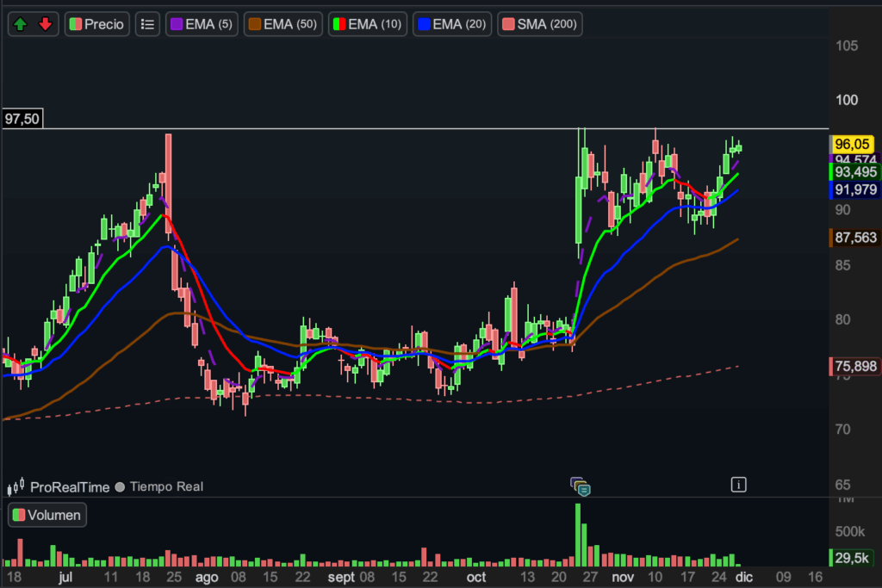Click the 'oct' marker on time axis

click(475, 577)
